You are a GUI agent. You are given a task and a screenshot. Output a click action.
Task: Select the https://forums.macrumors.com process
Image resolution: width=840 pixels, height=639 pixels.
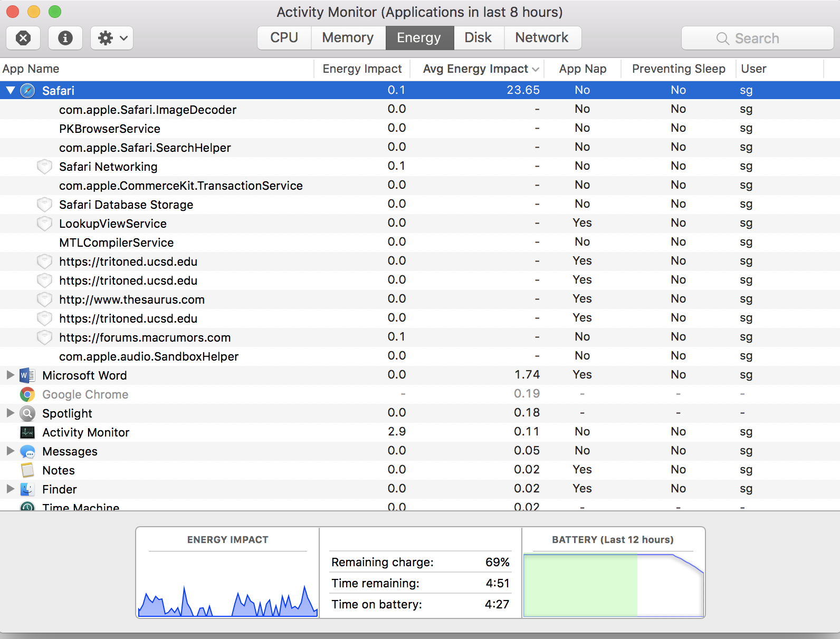tap(420, 337)
